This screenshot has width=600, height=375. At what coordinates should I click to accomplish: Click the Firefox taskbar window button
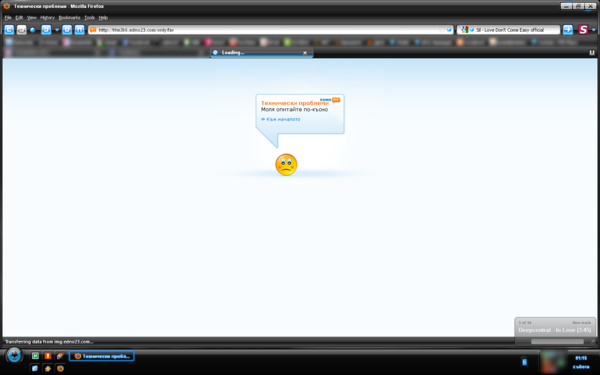coord(102,356)
